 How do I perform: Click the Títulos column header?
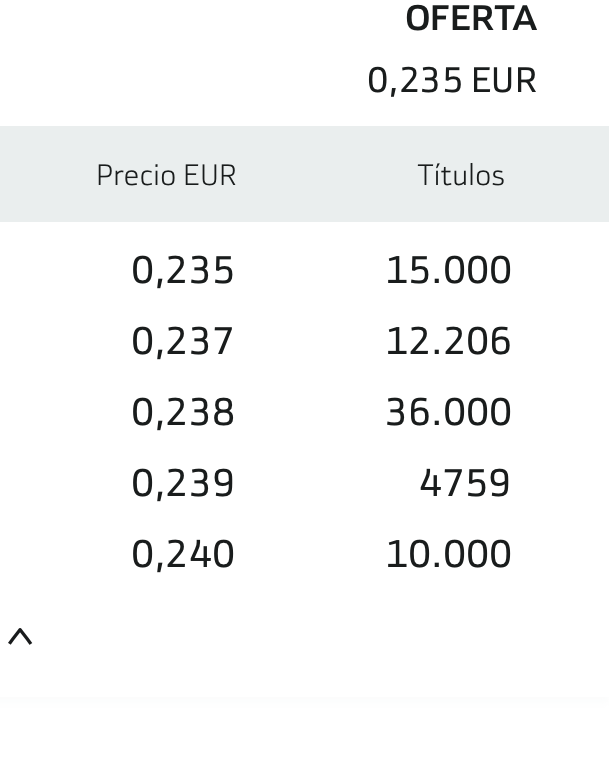tap(461, 175)
